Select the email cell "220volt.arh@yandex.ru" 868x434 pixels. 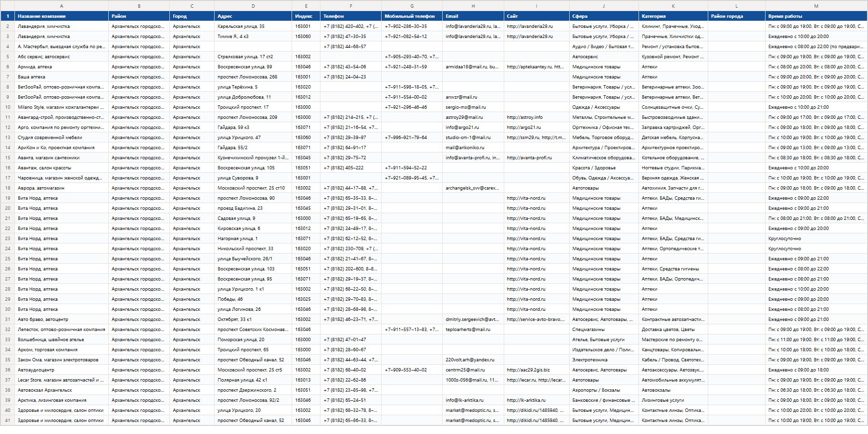(x=473, y=360)
